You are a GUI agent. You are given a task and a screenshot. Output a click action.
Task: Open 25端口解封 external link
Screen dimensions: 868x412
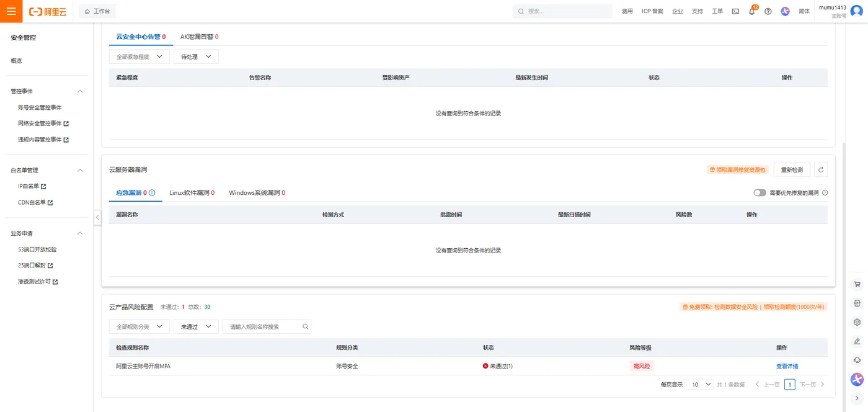[x=35, y=266]
